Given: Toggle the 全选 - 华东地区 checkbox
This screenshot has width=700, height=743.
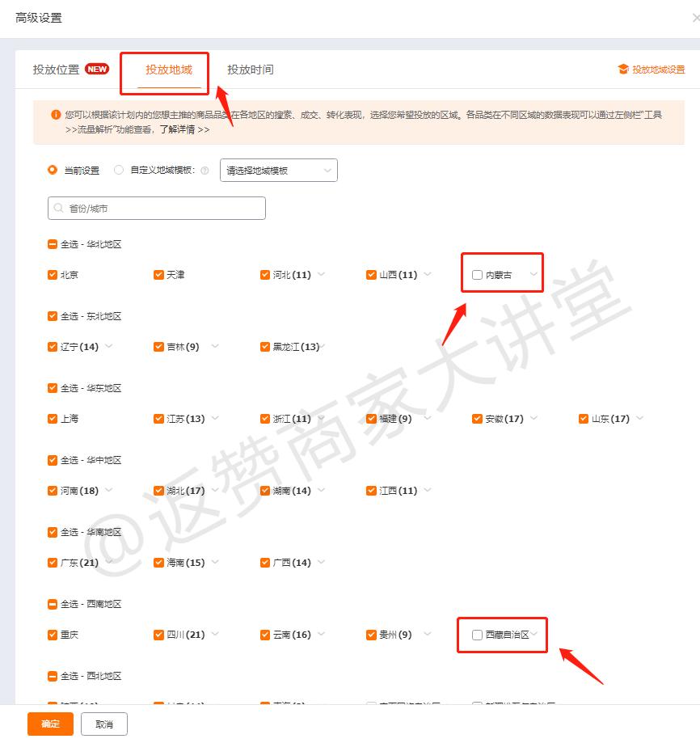Looking at the screenshot, I should [x=53, y=389].
